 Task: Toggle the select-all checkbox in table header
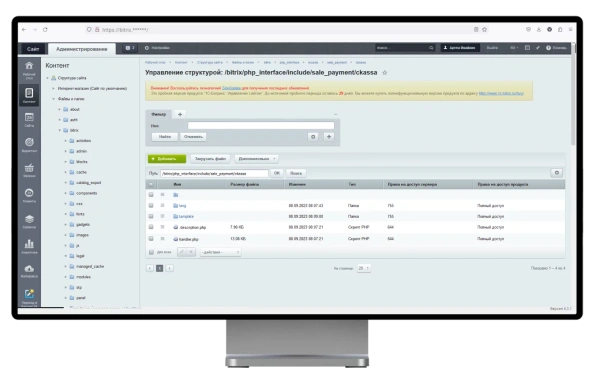pyautogui.click(x=151, y=185)
